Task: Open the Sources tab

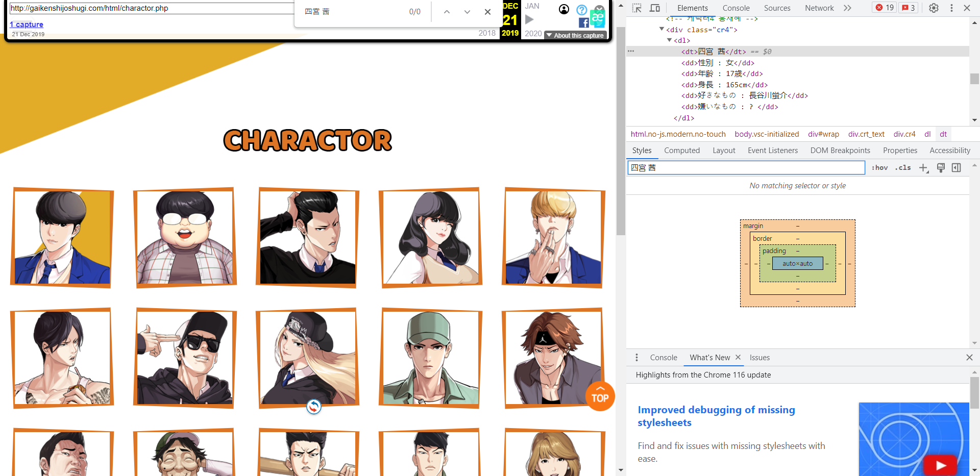Action: click(777, 8)
